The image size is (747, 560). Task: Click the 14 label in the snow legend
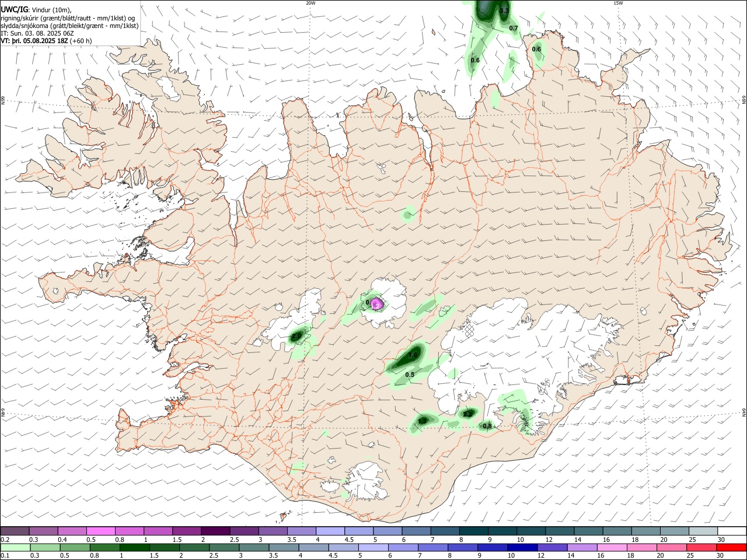point(577,540)
